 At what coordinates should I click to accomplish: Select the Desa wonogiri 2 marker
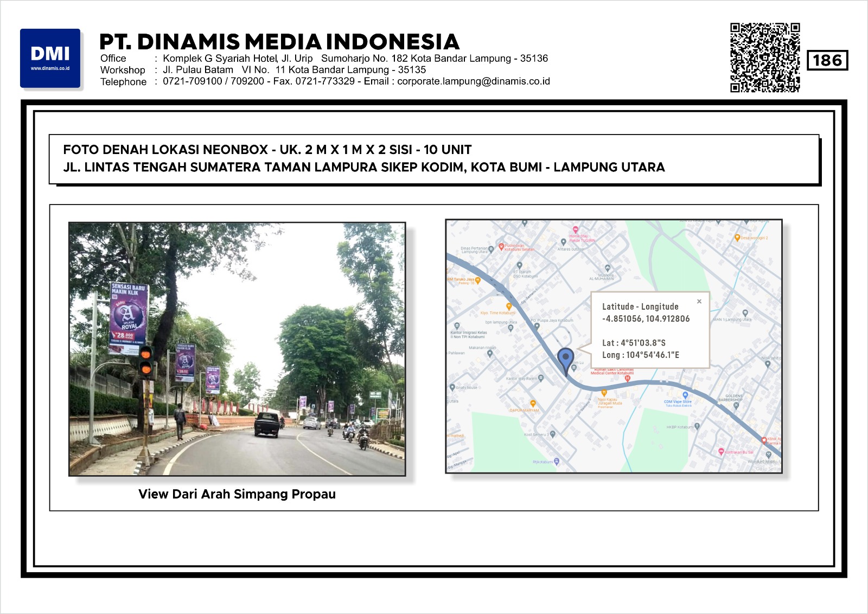coord(737,238)
